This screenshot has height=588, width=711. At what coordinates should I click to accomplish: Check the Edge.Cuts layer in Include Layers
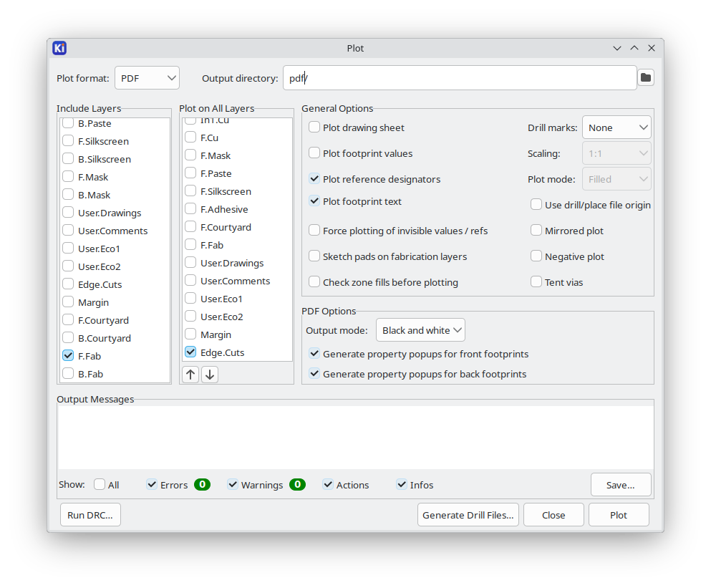coord(68,284)
